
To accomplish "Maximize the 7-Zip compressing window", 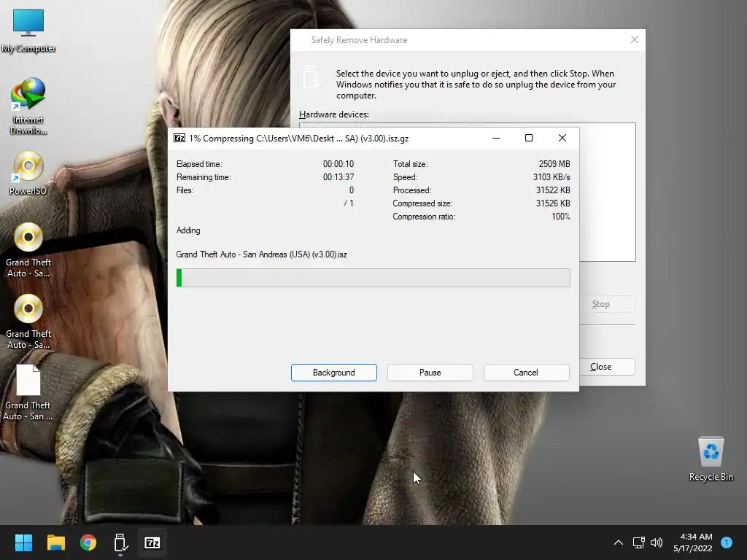I will [529, 138].
